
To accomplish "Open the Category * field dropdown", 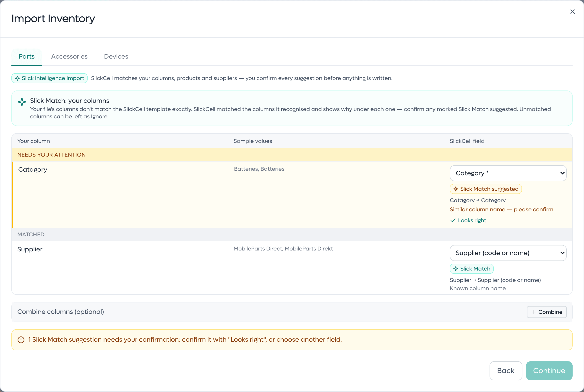I will [x=508, y=173].
